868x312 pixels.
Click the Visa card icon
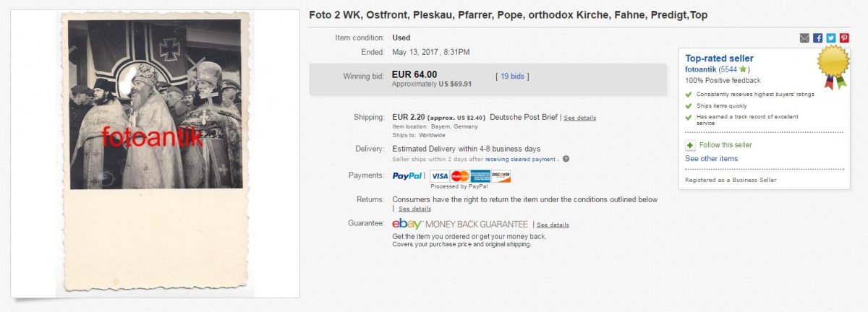[x=439, y=175]
